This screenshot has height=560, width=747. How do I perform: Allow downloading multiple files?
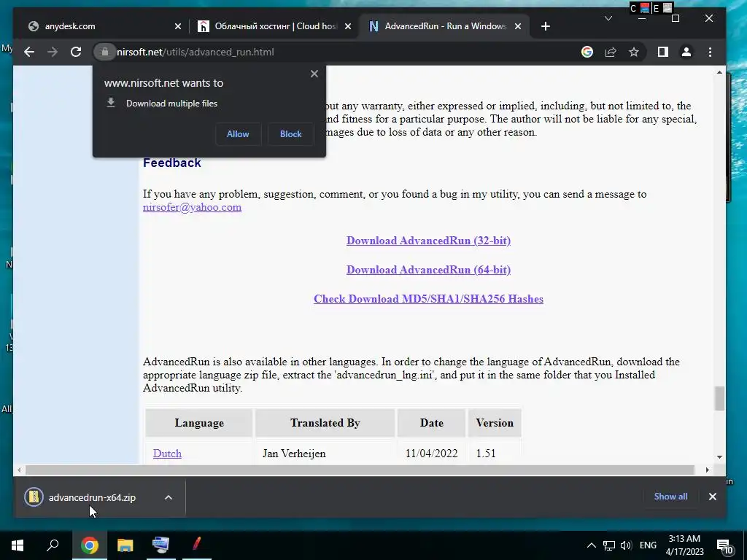(x=238, y=134)
